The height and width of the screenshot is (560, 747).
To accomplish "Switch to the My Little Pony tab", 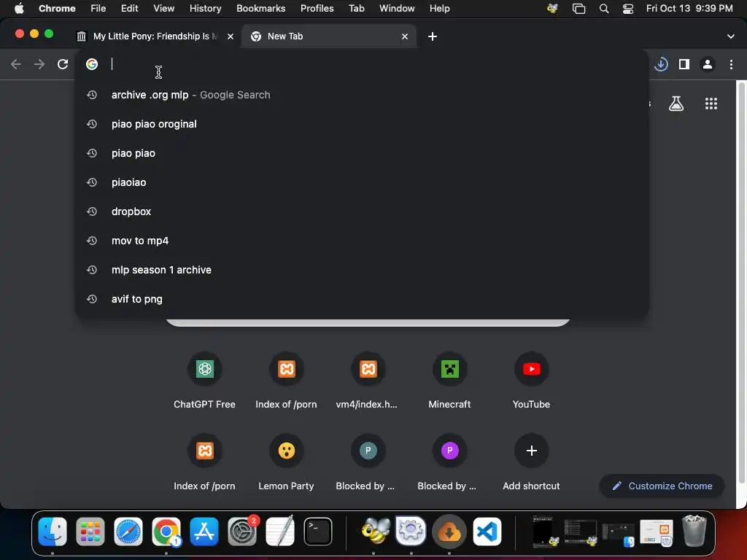I will click(155, 36).
